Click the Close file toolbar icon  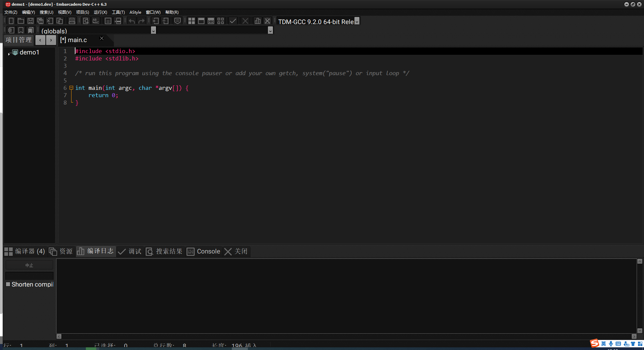click(x=50, y=21)
